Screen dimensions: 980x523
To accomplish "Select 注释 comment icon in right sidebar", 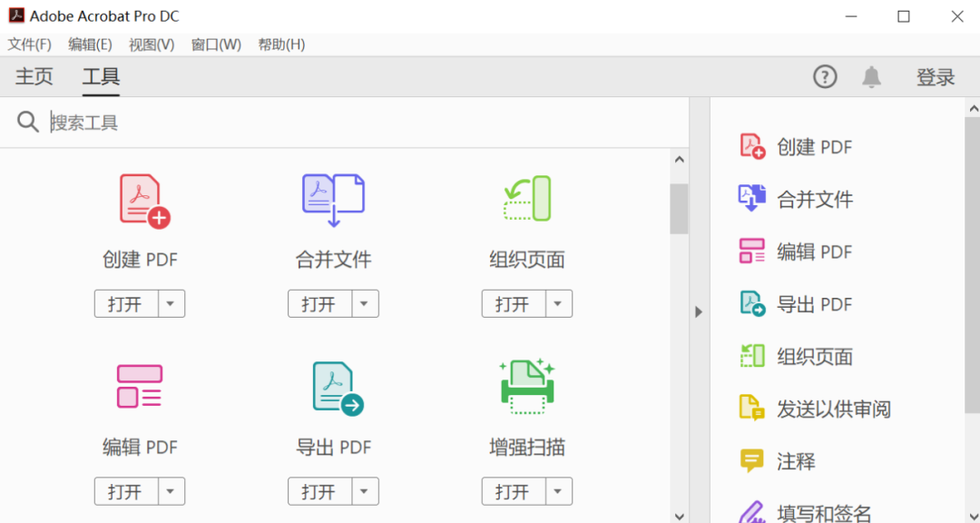I will [751, 460].
